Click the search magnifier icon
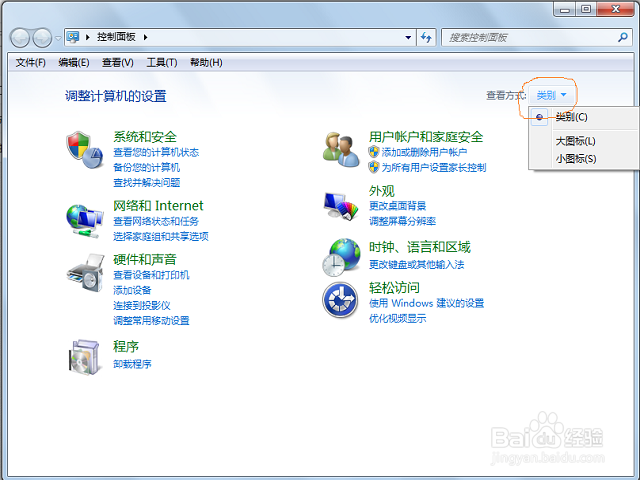The image size is (640, 480). coord(622,38)
